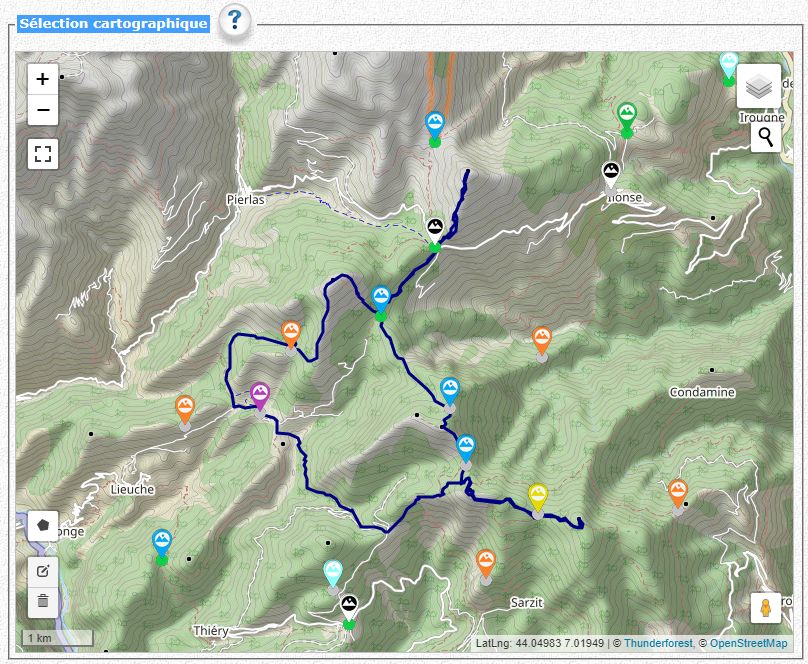
Task: Toggle fullscreen map view
Action: 43,154
